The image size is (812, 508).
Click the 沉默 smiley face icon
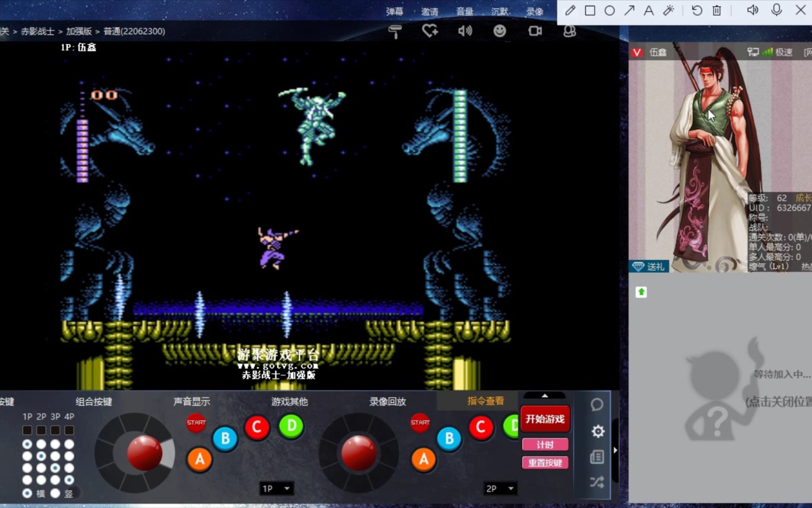coord(500,31)
